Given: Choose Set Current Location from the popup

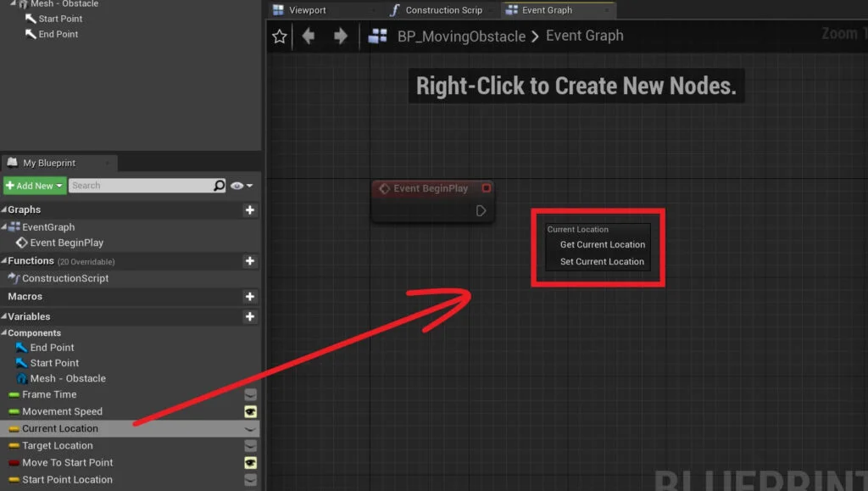Looking at the screenshot, I should (602, 261).
